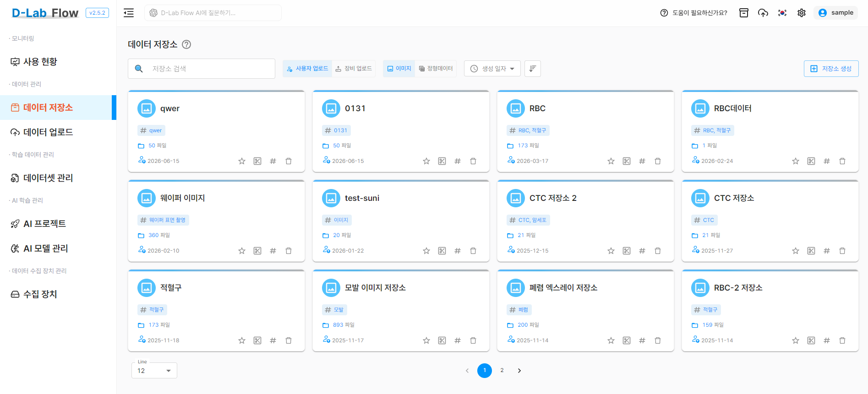Open 수집 장치 menu
This screenshot has height=394, width=868.
click(x=58, y=294)
